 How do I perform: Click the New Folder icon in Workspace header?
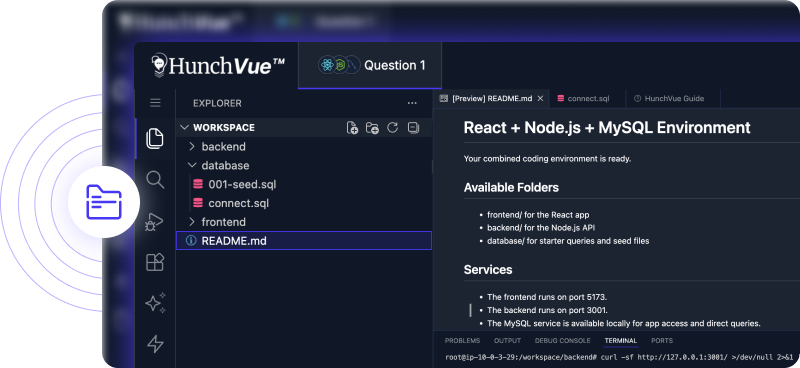[372, 128]
